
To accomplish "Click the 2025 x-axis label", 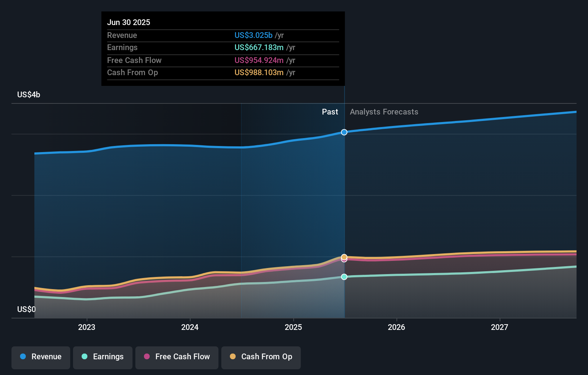I will [x=293, y=327].
